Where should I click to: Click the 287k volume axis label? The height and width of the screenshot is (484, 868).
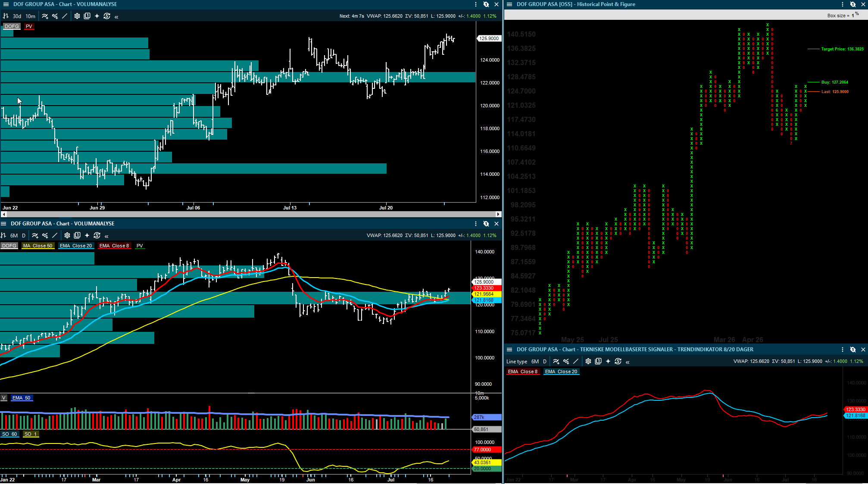coord(487,417)
